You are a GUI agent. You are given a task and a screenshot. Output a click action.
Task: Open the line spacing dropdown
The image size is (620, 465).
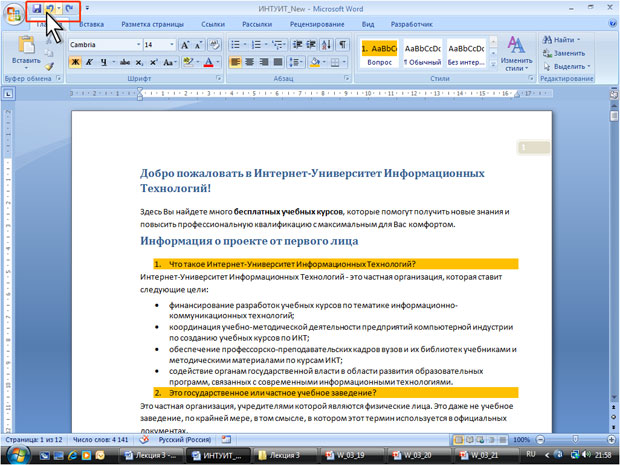pos(296,62)
